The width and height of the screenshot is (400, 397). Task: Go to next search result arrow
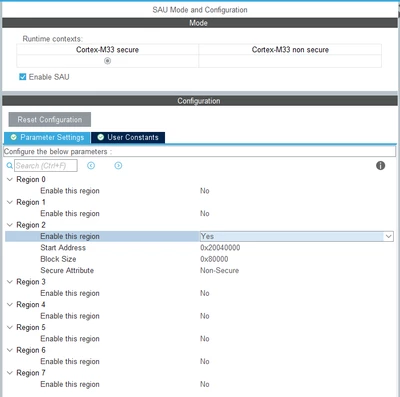point(118,165)
